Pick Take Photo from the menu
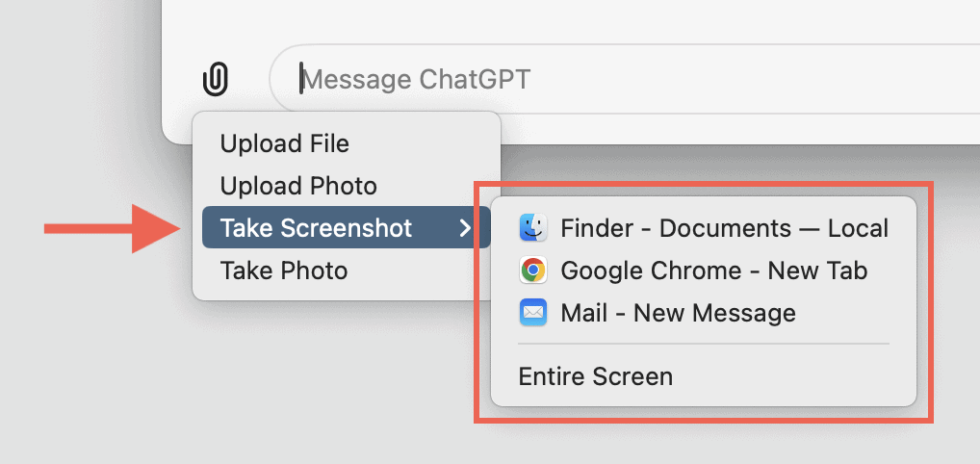Viewport: 980px width, 464px height. point(284,271)
